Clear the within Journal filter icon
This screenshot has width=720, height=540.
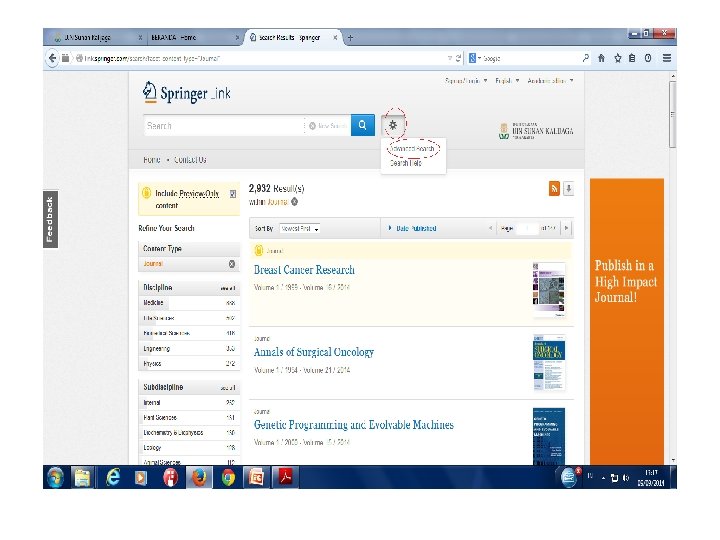click(x=294, y=202)
